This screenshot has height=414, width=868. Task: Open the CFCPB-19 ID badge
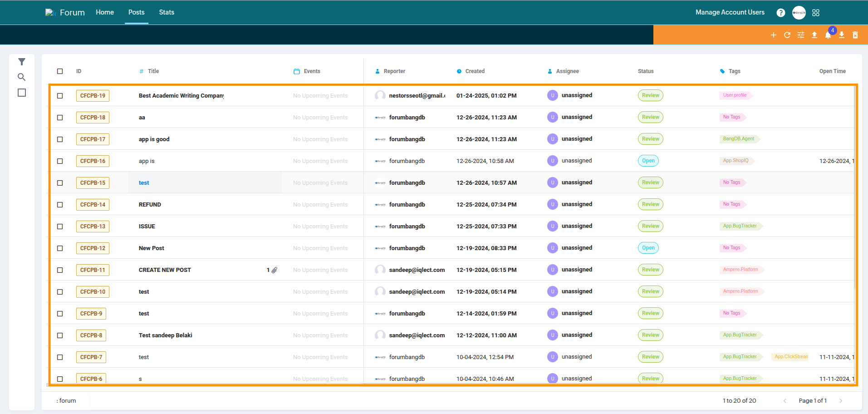pyautogui.click(x=93, y=96)
